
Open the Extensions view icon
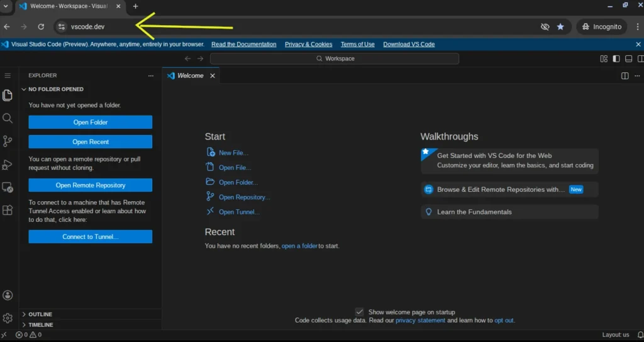[x=8, y=211]
